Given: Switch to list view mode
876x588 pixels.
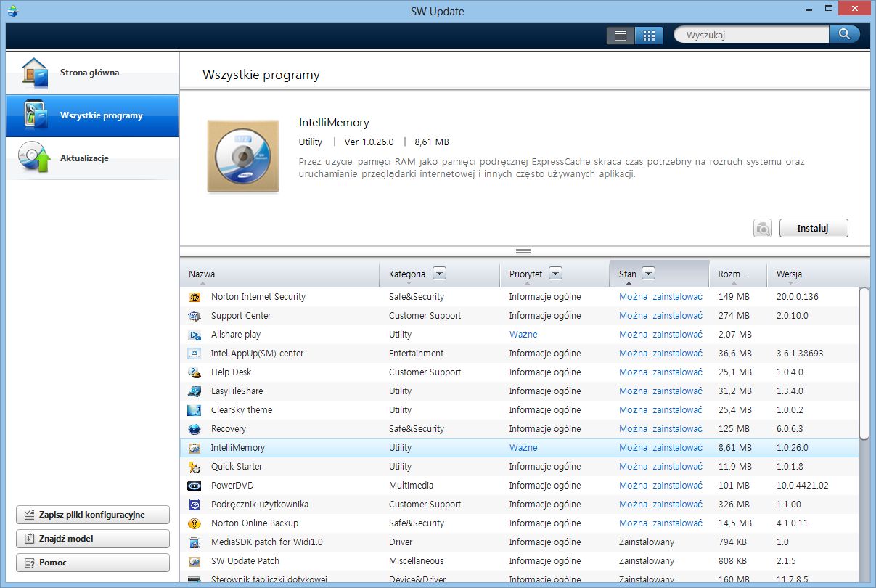Looking at the screenshot, I should [621, 36].
